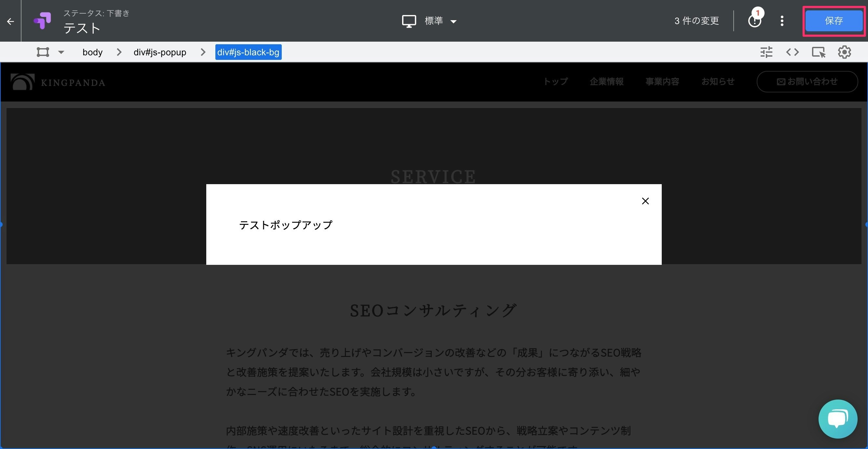This screenshot has height=449, width=868.
Task: Select 事業内容 in the navigation menu
Action: (x=662, y=81)
